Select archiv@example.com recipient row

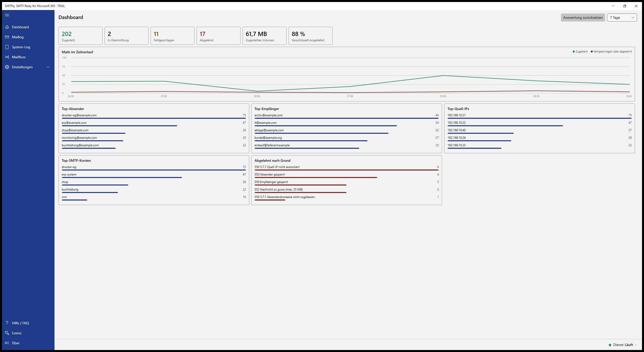click(346, 116)
